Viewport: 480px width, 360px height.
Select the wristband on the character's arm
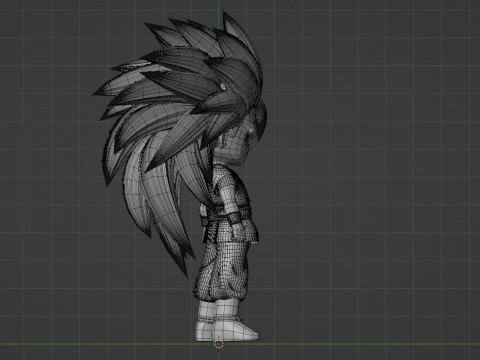pos(234,218)
